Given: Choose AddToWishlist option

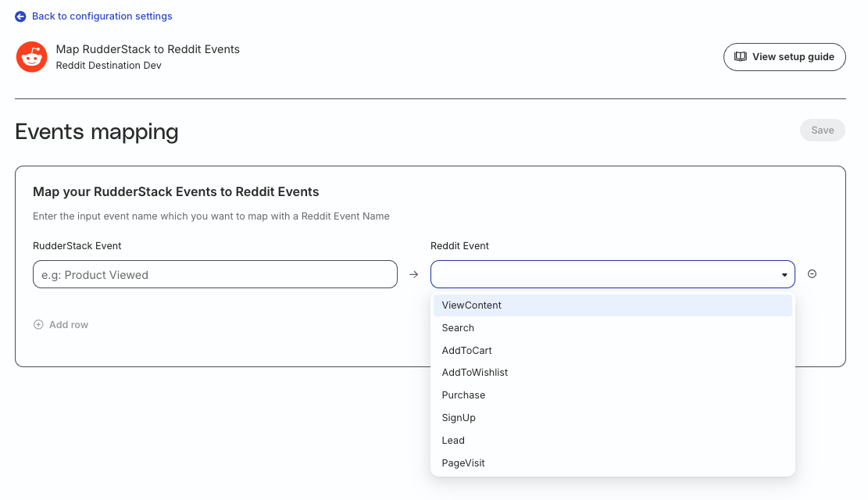Looking at the screenshot, I should tap(613, 373).
